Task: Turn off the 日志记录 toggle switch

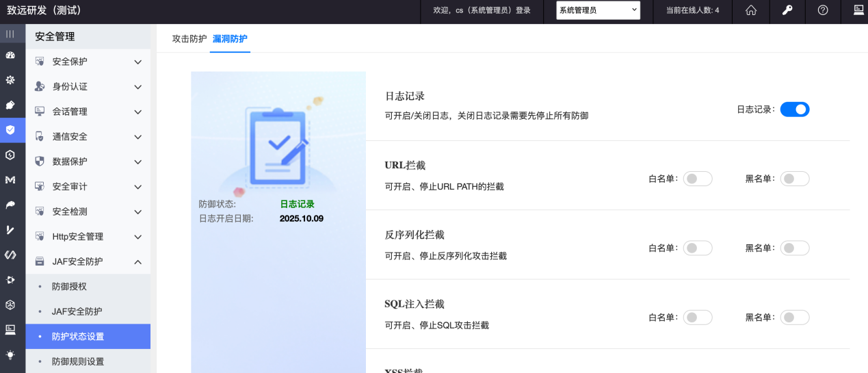Action: tap(794, 110)
